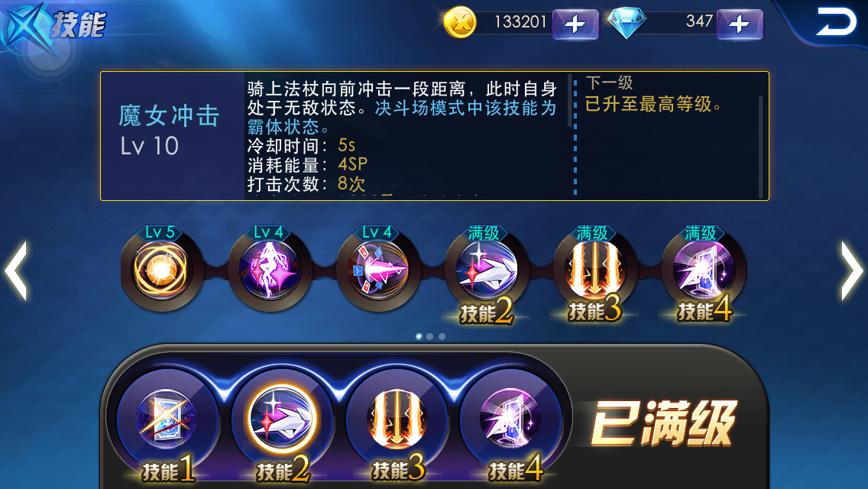Show next skills with right arrow
Screen dimensions: 868x489
852,270
